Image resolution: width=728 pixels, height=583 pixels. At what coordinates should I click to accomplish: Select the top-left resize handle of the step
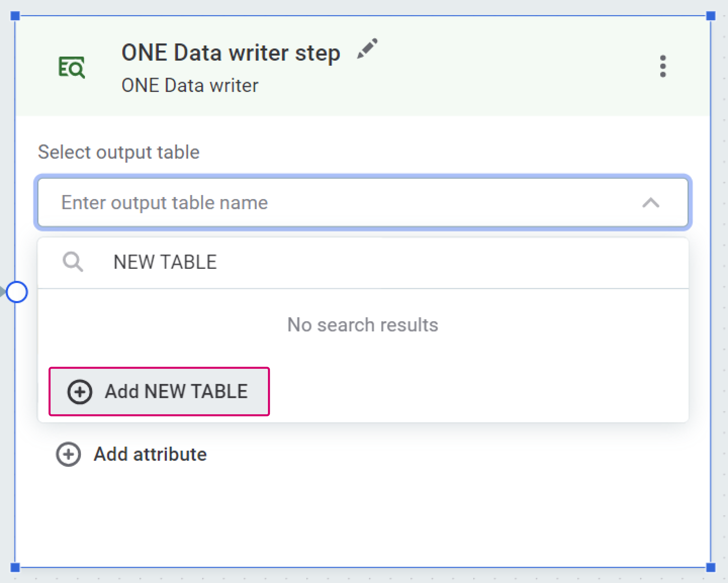[15, 15]
